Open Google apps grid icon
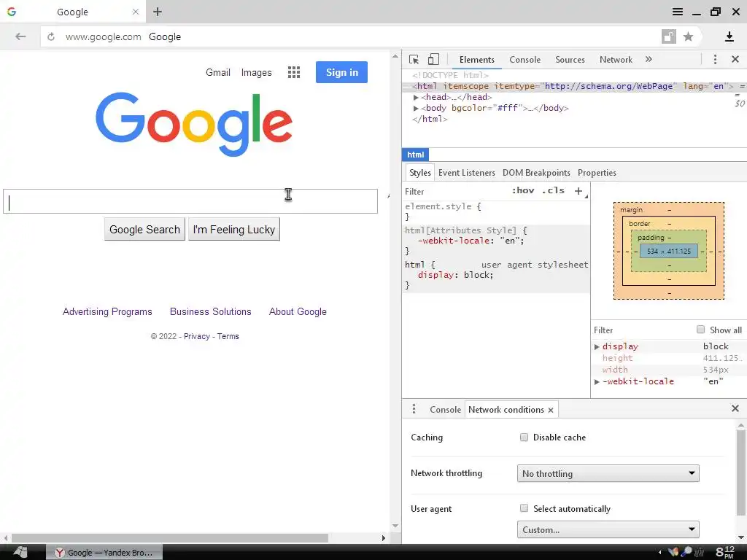Viewport: 747px width, 560px height. pyautogui.click(x=294, y=72)
